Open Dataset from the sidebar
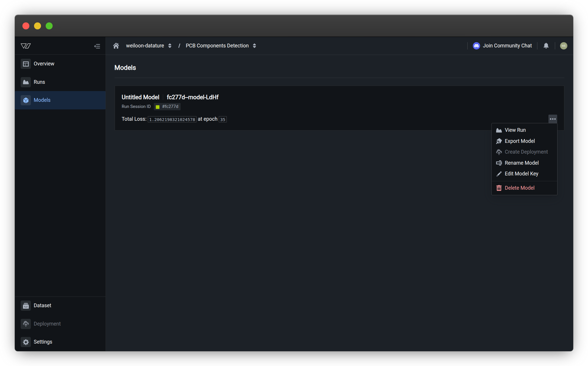Image resolution: width=588 pixels, height=366 pixels. [x=42, y=305]
